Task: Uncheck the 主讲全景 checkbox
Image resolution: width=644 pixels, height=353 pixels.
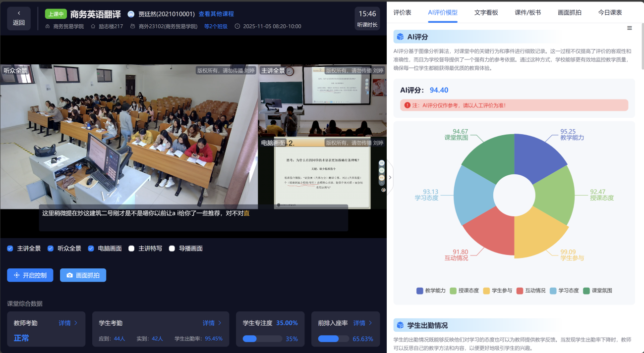Action: click(9, 248)
